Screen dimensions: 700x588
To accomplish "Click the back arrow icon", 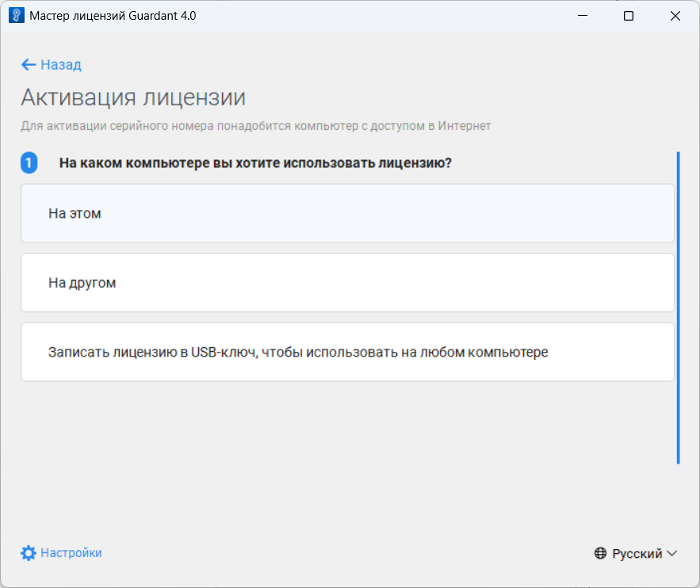I will click(29, 65).
